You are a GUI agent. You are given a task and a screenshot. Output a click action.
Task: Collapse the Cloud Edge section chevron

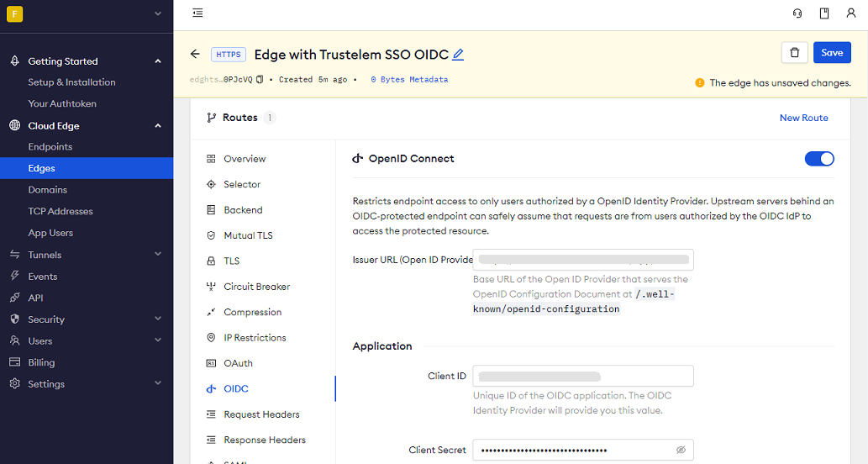[158, 126]
